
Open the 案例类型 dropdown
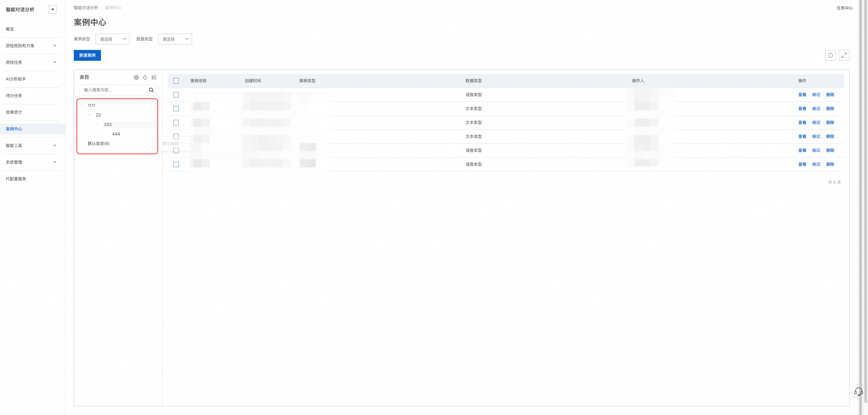click(113, 39)
